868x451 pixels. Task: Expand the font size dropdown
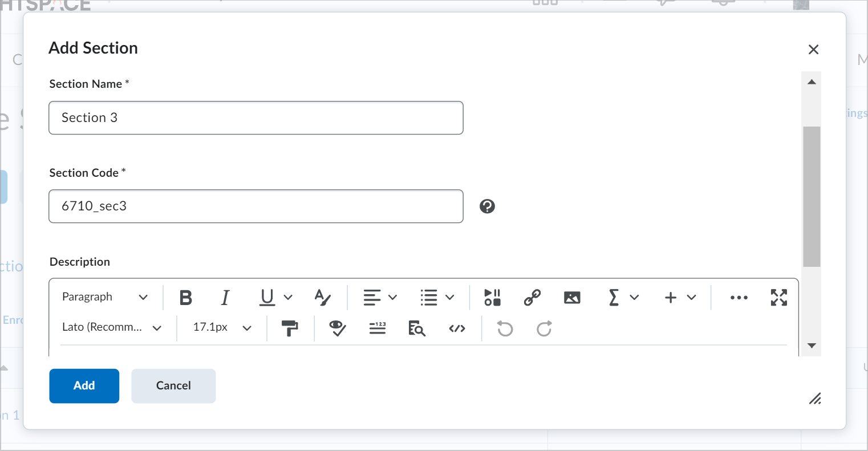(x=221, y=328)
